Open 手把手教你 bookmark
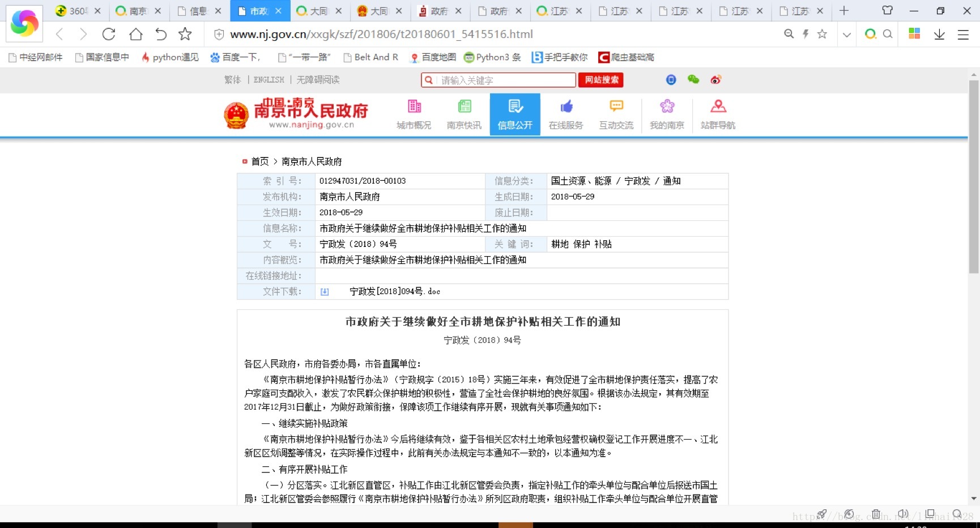The height and width of the screenshot is (528, 980). coord(560,57)
